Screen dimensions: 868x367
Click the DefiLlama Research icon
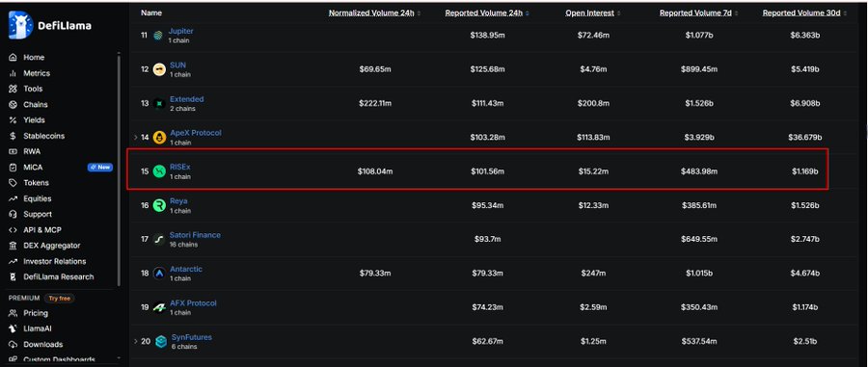14,276
